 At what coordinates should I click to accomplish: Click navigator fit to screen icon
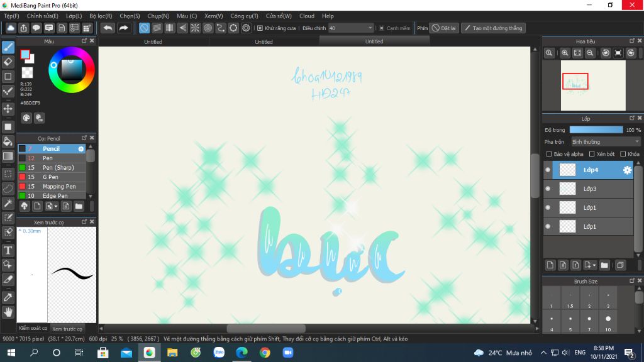pos(577,53)
